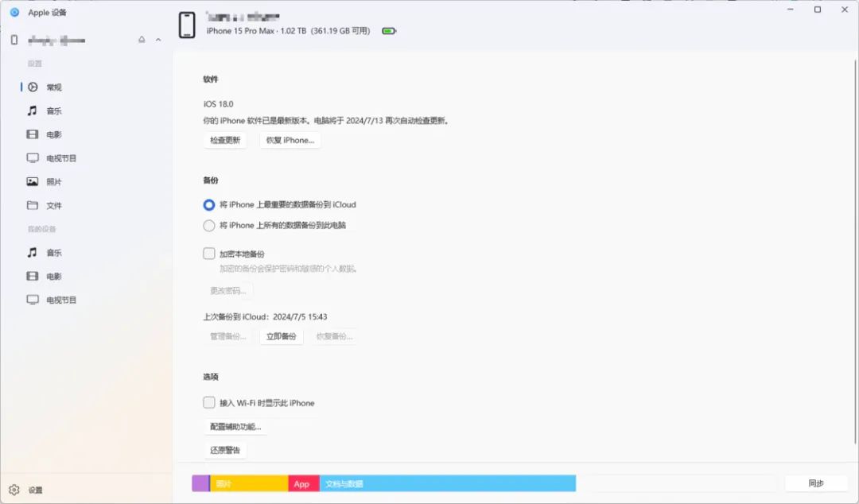The height and width of the screenshot is (504, 859).
Task: Open the 常规 section label
Action: pyautogui.click(x=54, y=87)
